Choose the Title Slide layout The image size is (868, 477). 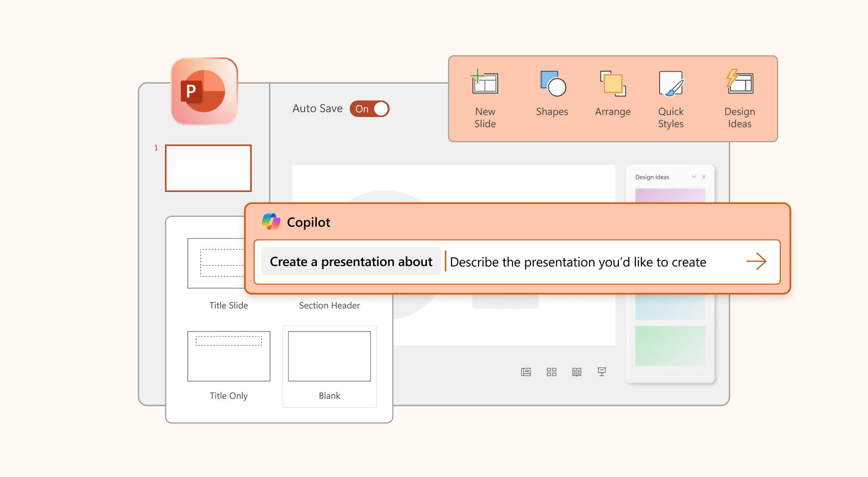coord(217,264)
